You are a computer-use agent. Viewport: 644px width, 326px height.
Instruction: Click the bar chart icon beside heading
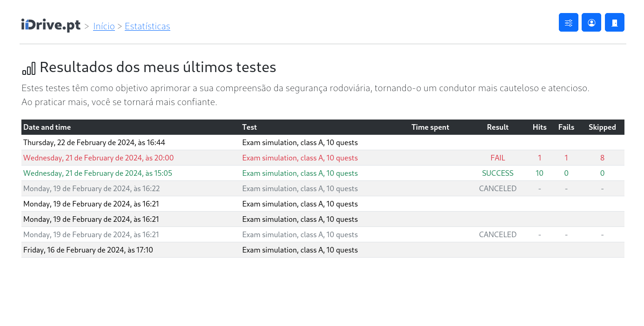click(29, 68)
